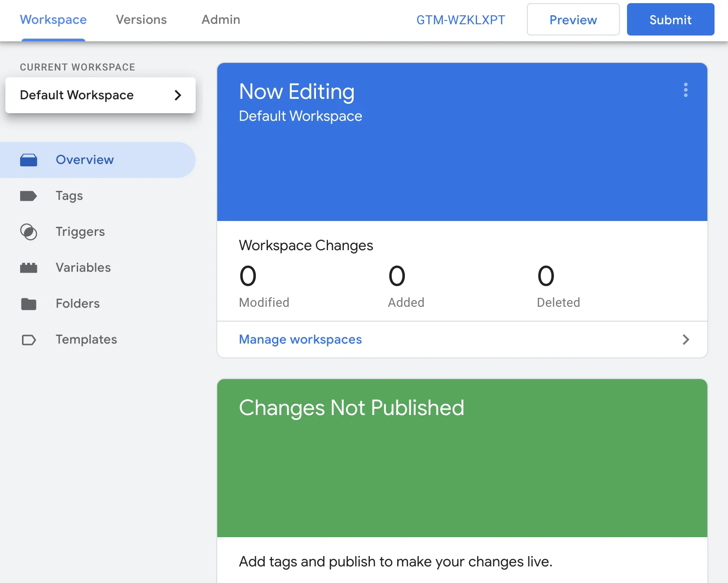The image size is (728, 583).
Task: Open Folders in the sidebar
Action: [98, 304]
